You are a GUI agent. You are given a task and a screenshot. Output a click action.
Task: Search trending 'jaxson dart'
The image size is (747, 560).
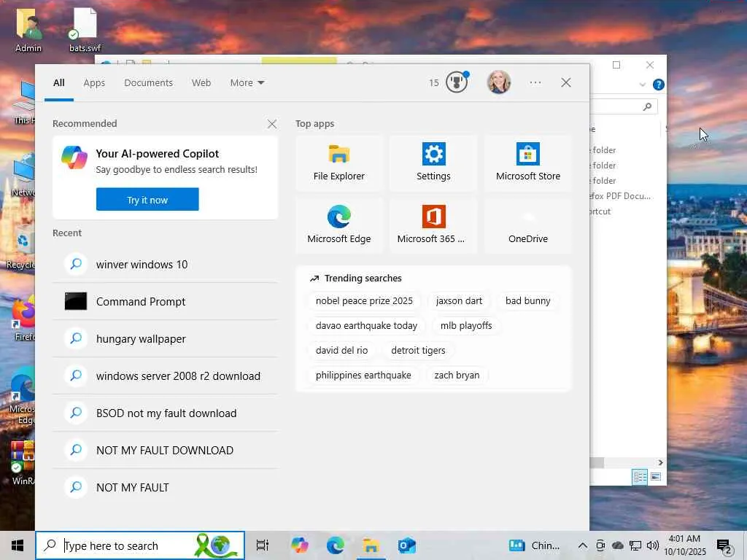tap(459, 301)
